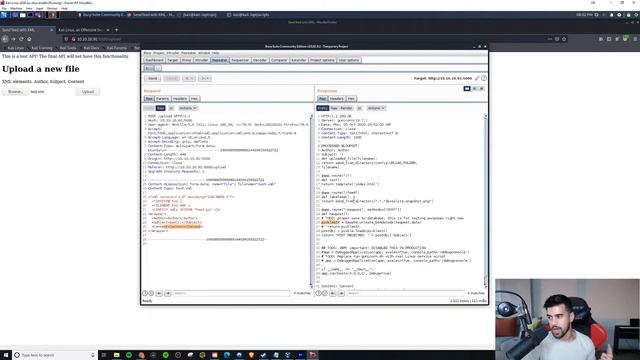Click the Windows Start button
This screenshot has width=640, height=360.
coord(6,355)
